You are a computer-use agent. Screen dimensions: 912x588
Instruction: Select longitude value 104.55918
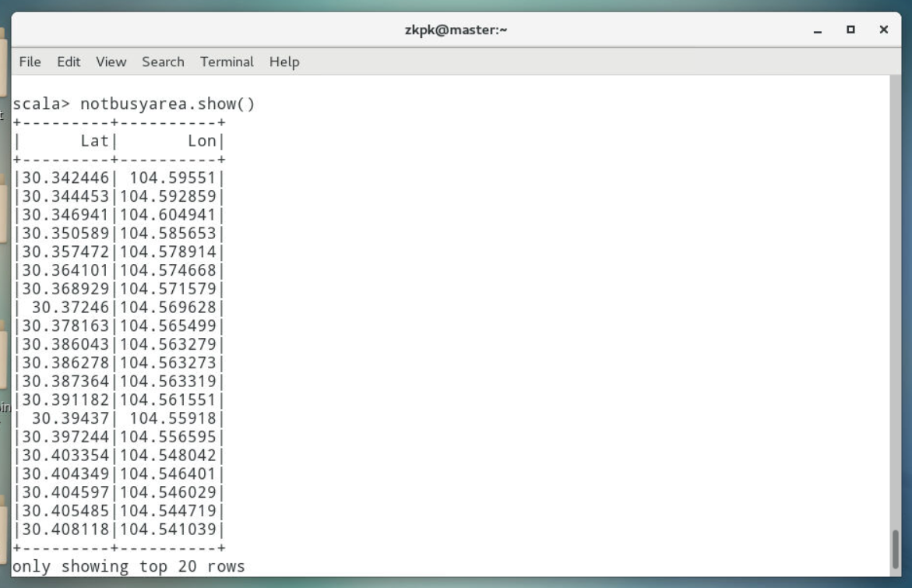click(x=173, y=419)
